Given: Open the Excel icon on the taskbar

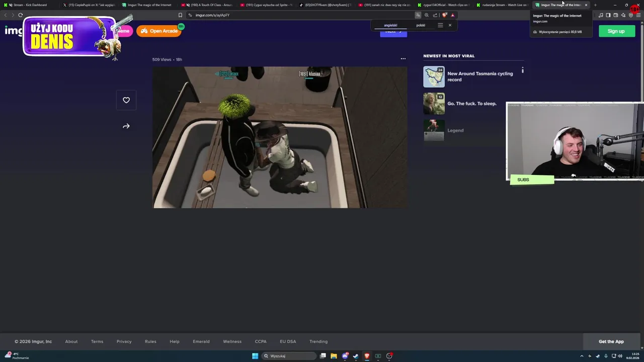Looking at the screenshot, I should click(378, 356).
